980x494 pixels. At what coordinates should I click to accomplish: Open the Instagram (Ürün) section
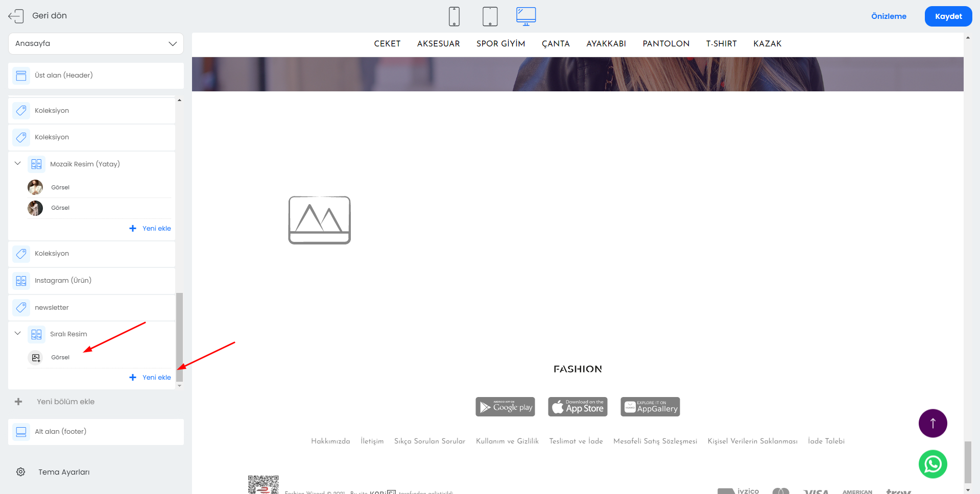63,281
